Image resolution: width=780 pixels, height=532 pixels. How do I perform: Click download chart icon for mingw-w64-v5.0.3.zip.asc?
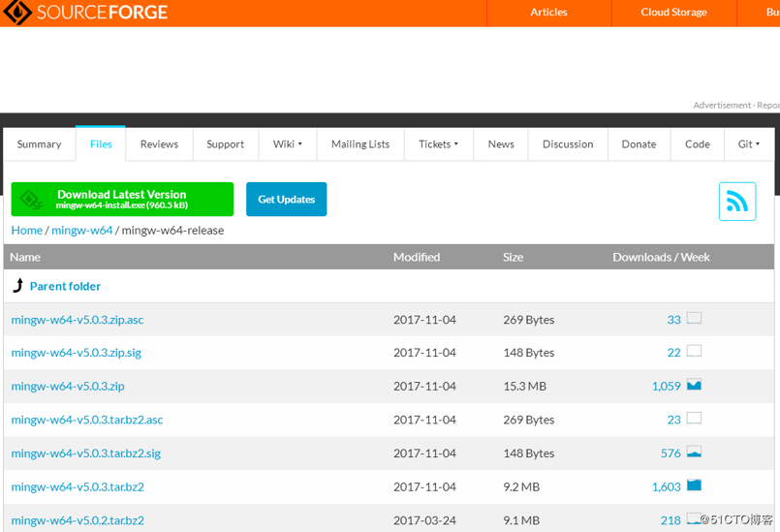click(x=694, y=318)
